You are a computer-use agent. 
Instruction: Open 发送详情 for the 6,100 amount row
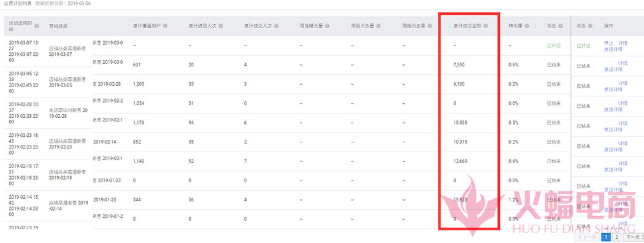coord(613,90)
